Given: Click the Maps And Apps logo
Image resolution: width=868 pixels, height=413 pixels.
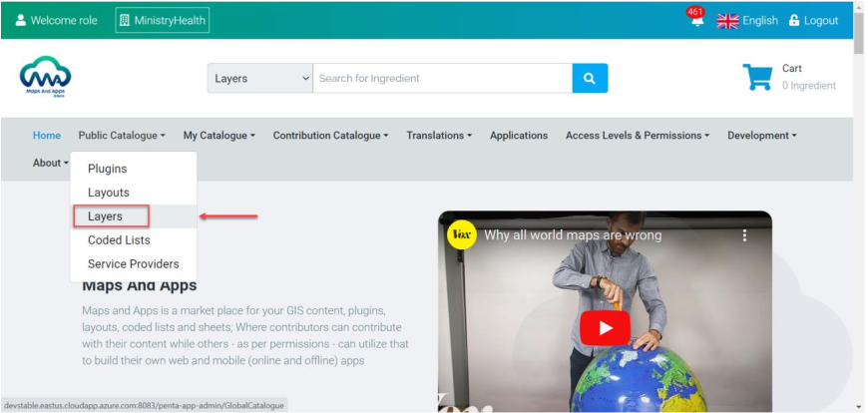Looking at the screenshot, I should (45, 77).
